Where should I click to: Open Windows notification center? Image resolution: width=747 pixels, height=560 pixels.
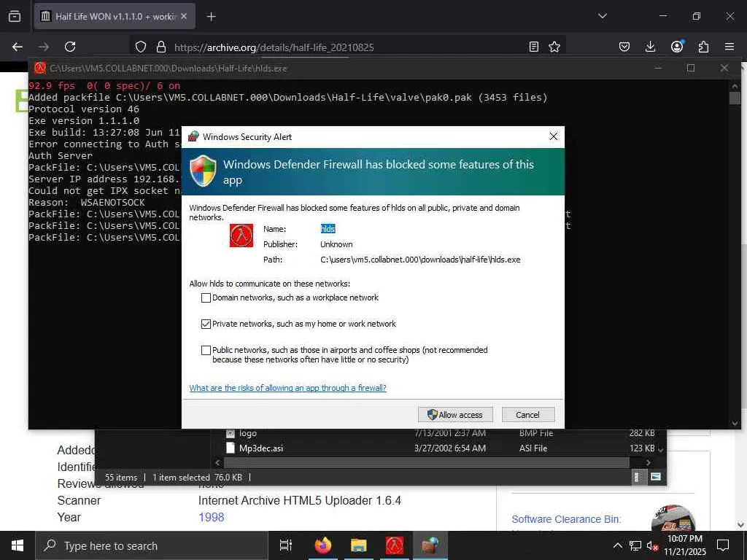point(723,545)
